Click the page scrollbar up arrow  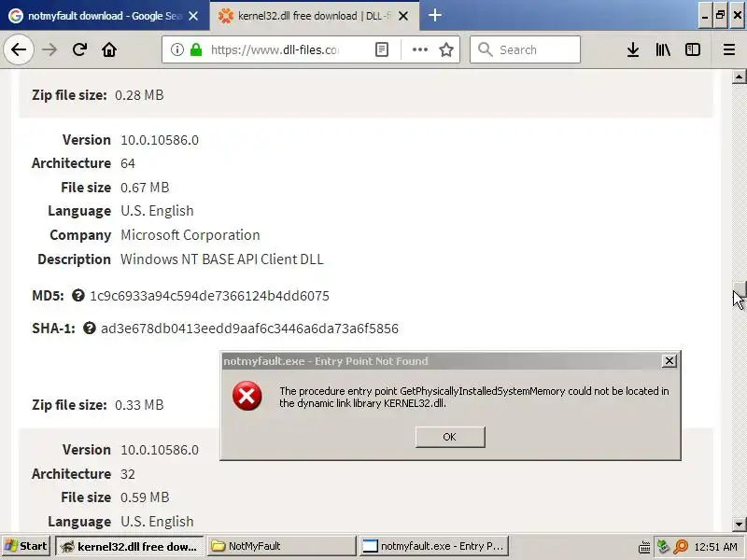[x=739, y=77]
